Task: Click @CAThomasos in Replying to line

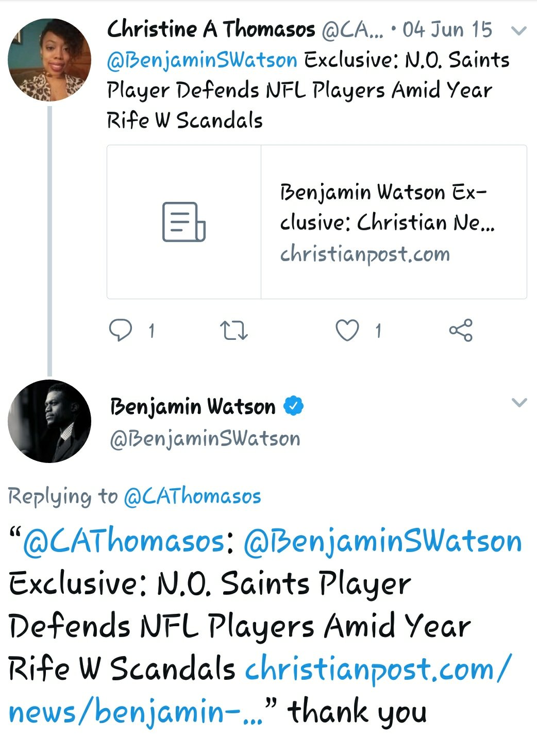Action: pos(192,496)
